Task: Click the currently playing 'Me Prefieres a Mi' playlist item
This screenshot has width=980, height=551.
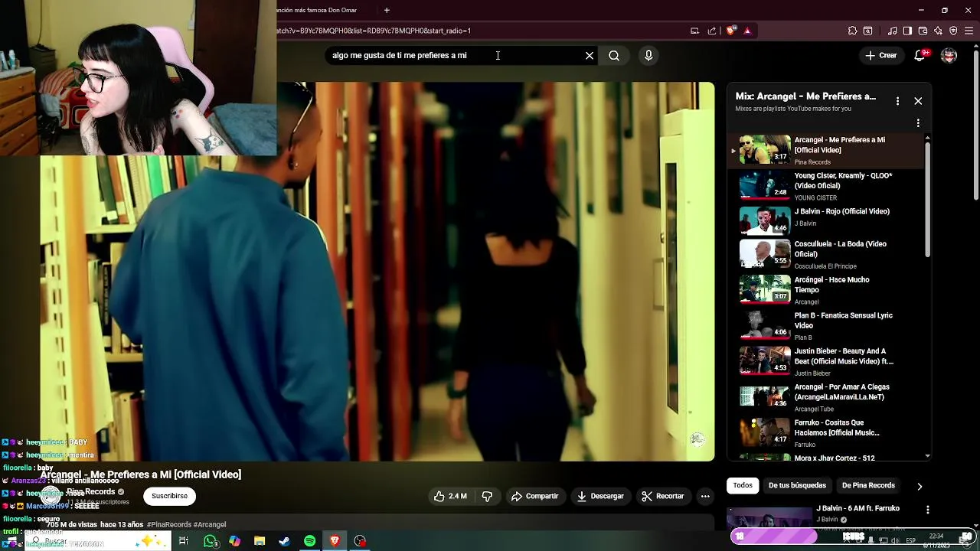Action: [x=827, y=150]
